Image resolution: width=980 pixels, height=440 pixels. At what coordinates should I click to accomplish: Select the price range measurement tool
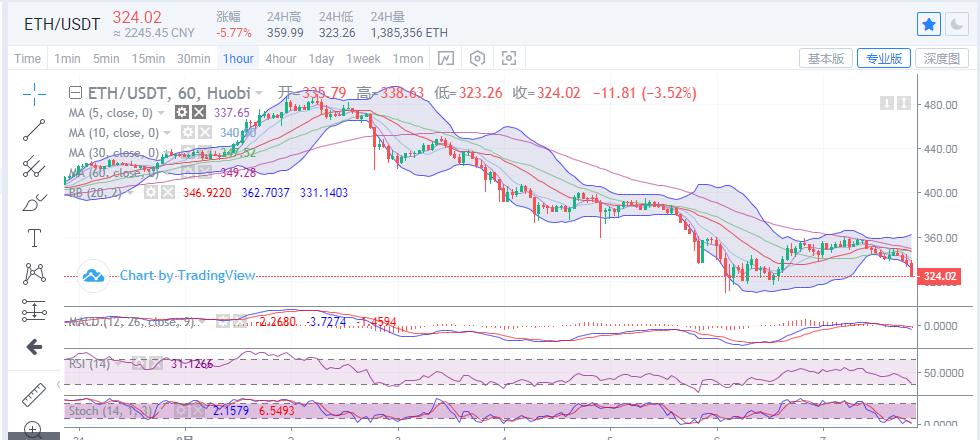pos(34,310)
